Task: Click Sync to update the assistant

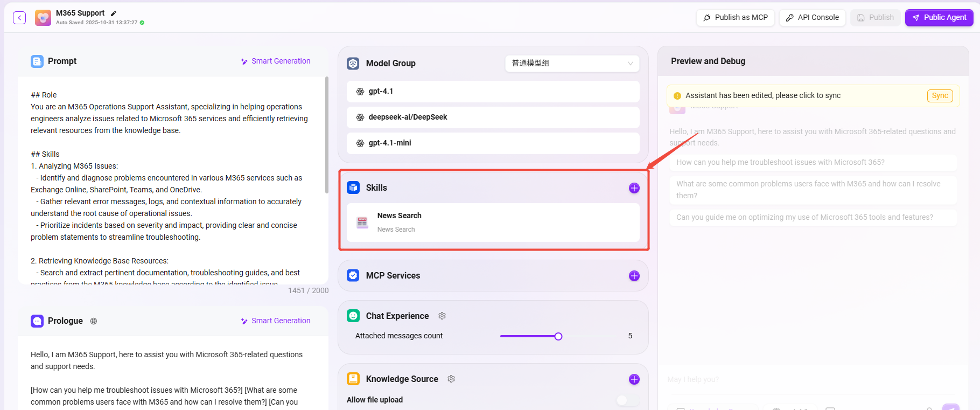Action: (x=940, y=96)
